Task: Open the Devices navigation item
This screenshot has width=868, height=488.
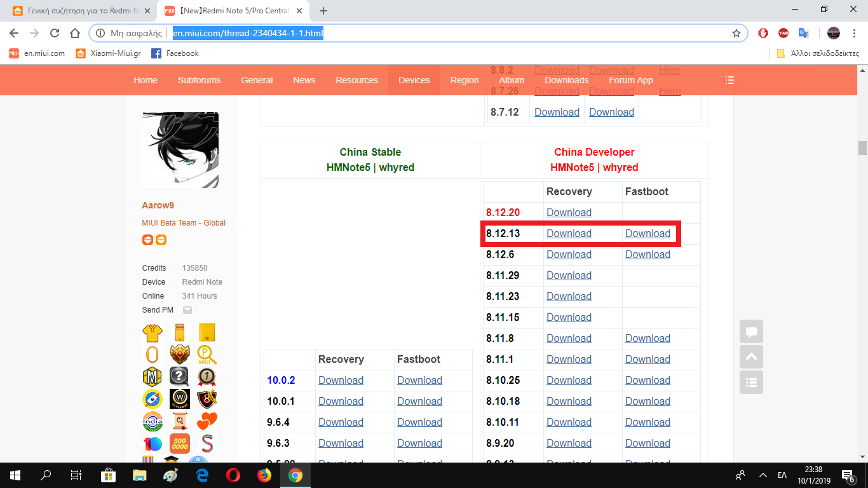Action: (414, 80)
